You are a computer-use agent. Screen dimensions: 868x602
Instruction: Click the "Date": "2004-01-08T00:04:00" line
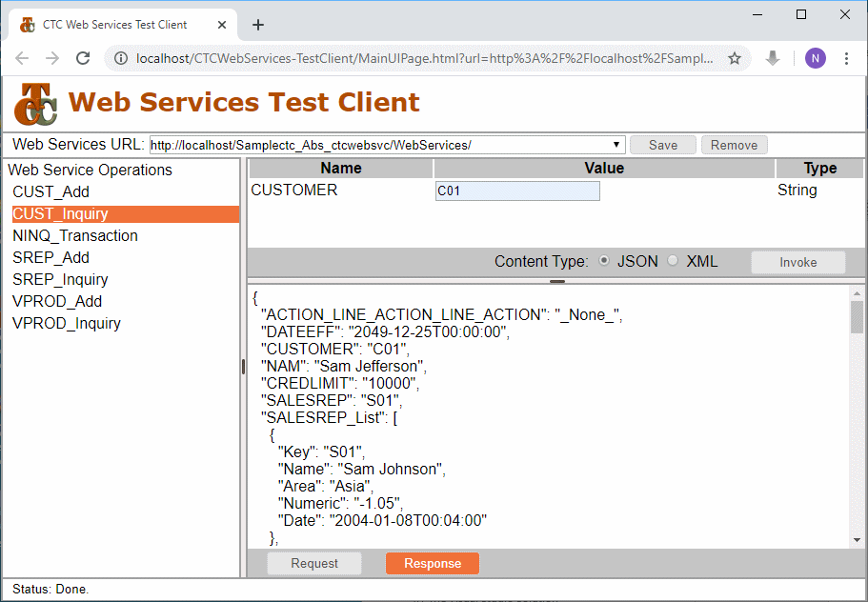click(382, 521)
